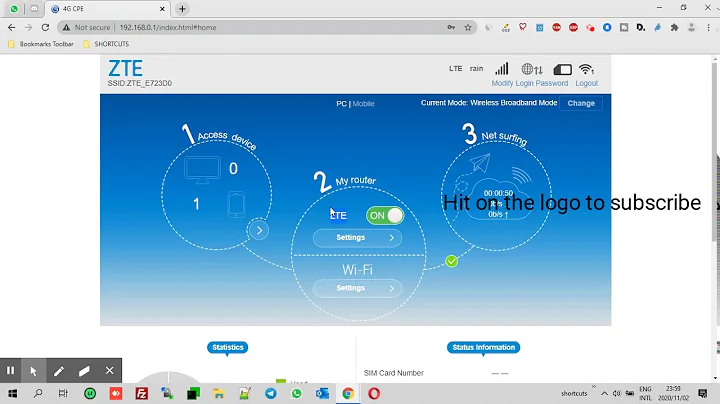Click the address bar URL
This screenshot has height=404, width=720.
(x=168, y=28)
